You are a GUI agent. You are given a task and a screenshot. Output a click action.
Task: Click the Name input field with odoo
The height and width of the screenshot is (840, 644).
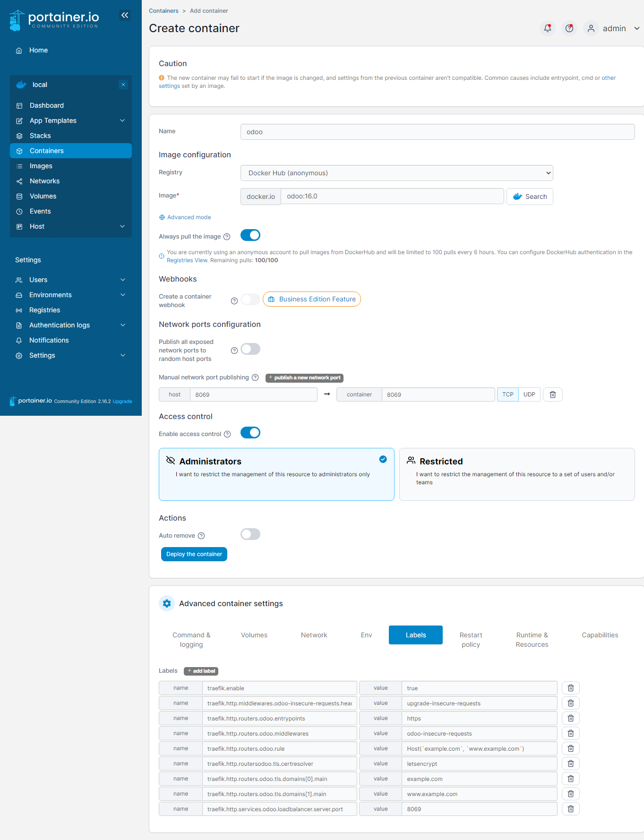click(438, 132)
